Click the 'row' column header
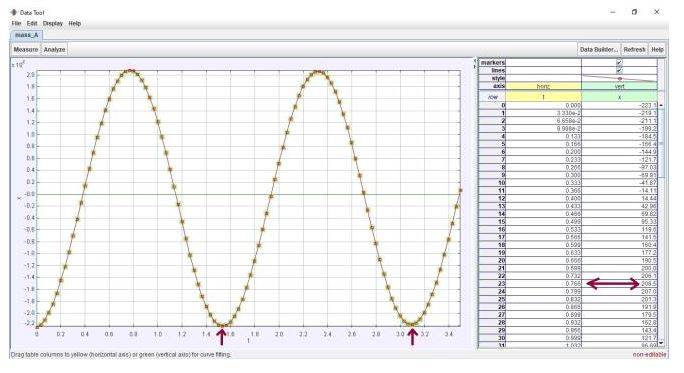The image size is (684, 373). pyautogui.click(x=492, y=97)
